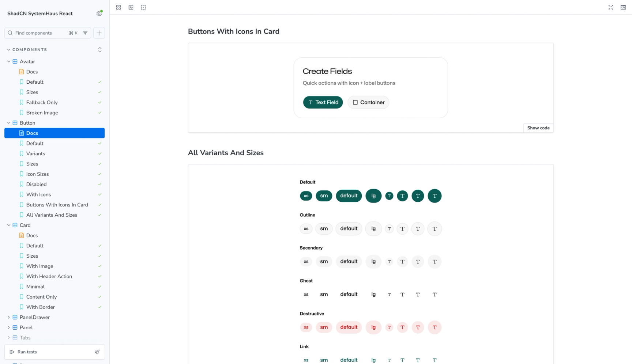Enter full screen mode icon
The image size is (632, 364).
[611, 7]
